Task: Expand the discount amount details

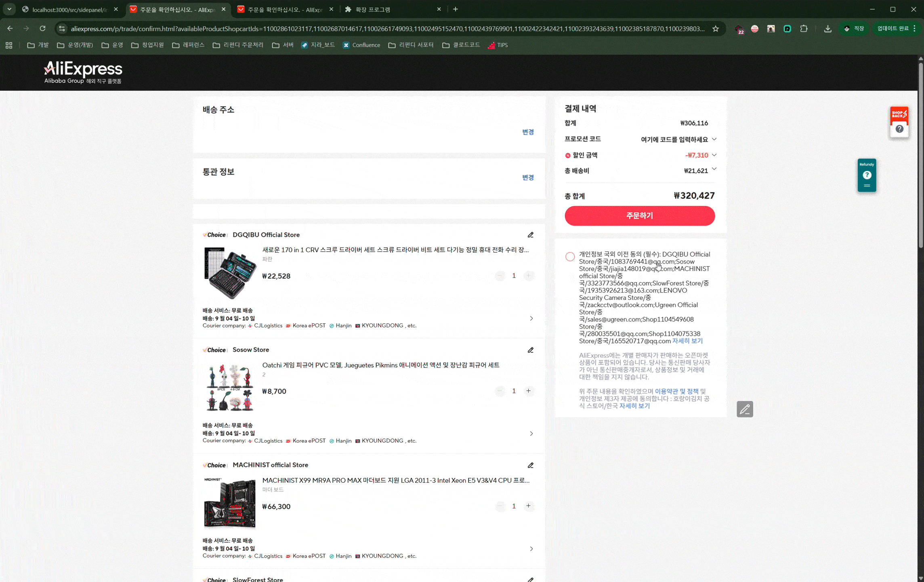Action: click(714, 155)
